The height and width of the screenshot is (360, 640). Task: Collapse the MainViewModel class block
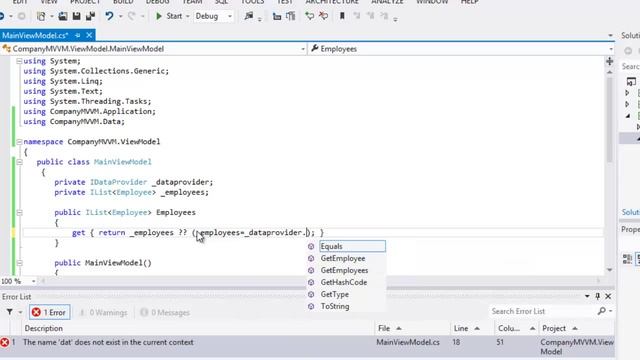(19, 162)
